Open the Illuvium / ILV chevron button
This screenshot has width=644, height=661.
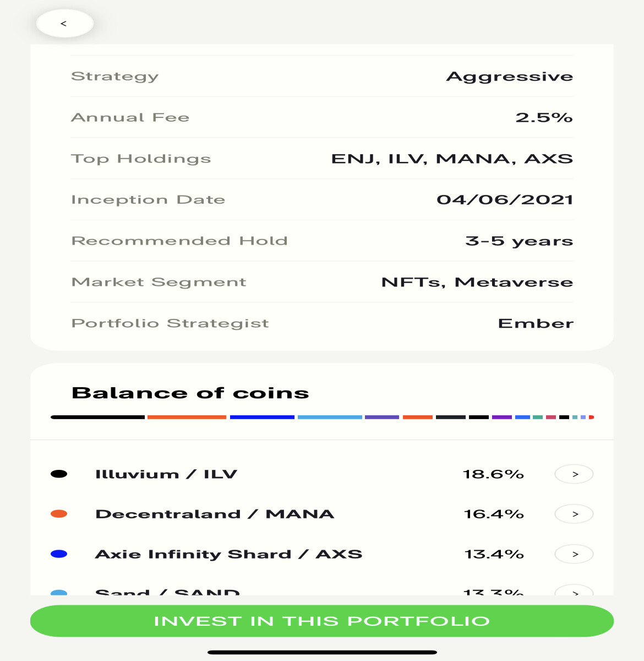click(574, 474)
